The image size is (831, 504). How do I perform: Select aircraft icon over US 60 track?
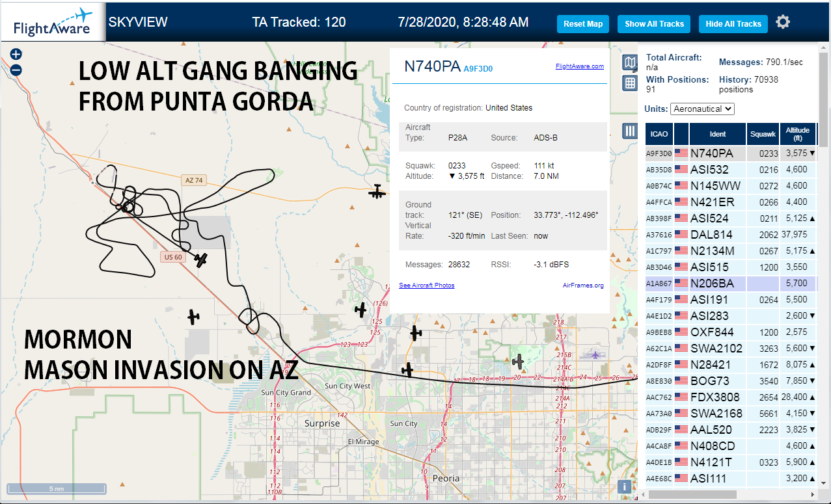pos(201,259)
